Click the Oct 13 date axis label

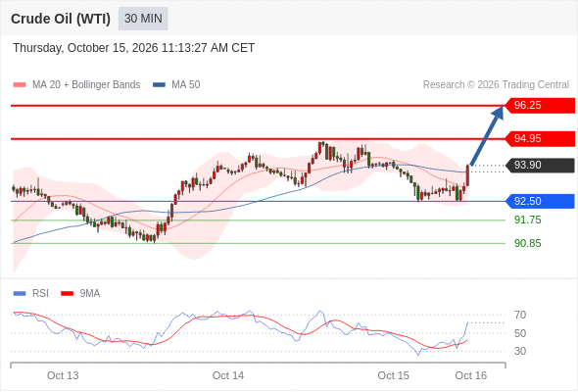63,375
